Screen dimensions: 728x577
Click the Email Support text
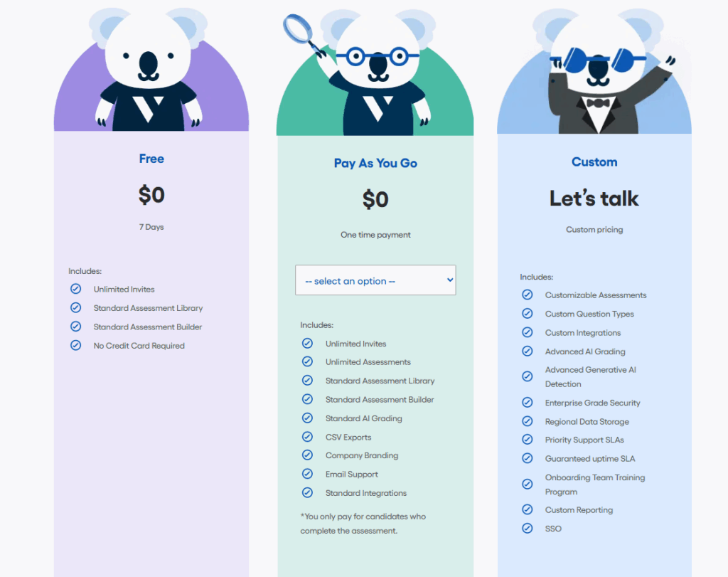352,475
